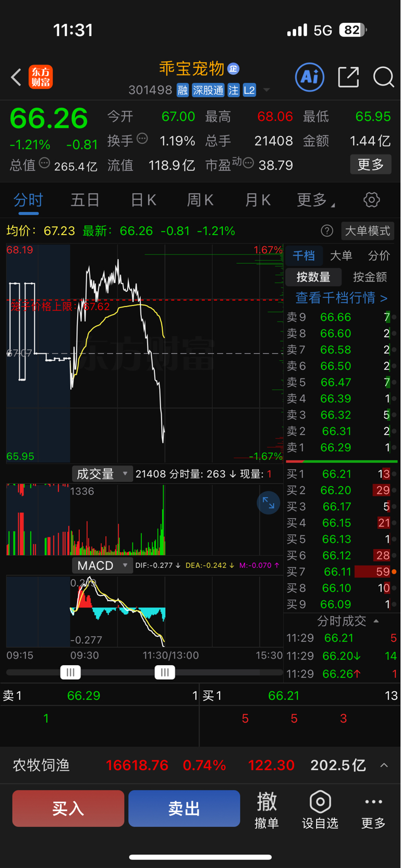Switch to 日K tab
Screen dimensions: 401x868
[143, 200]
